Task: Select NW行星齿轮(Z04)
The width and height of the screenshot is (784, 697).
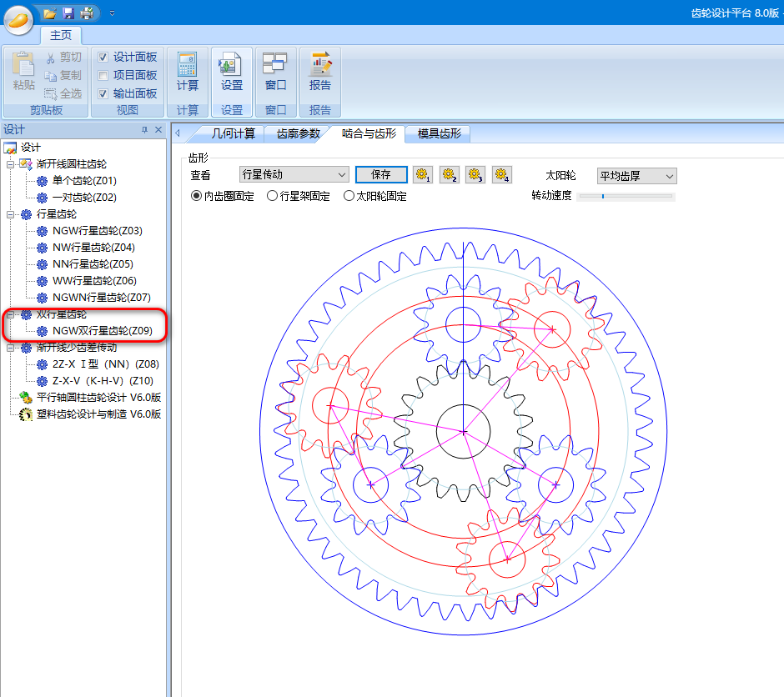Action: coord(93,248)
